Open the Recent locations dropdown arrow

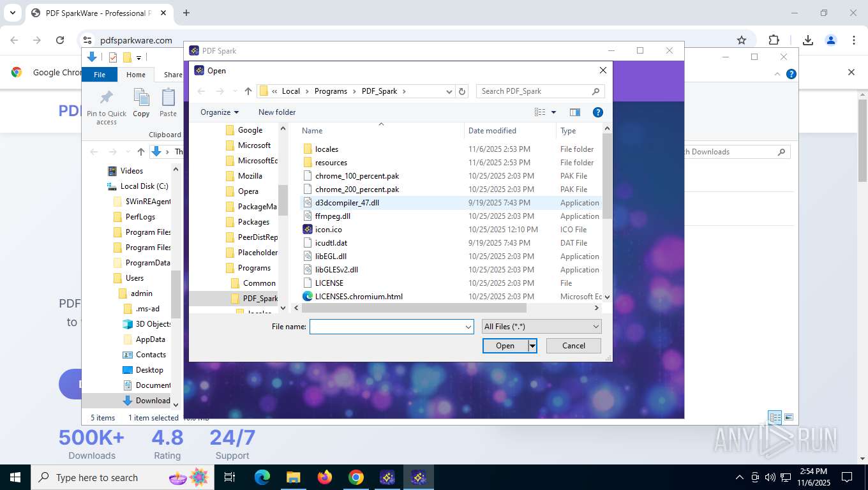click(x=235, y=91)
